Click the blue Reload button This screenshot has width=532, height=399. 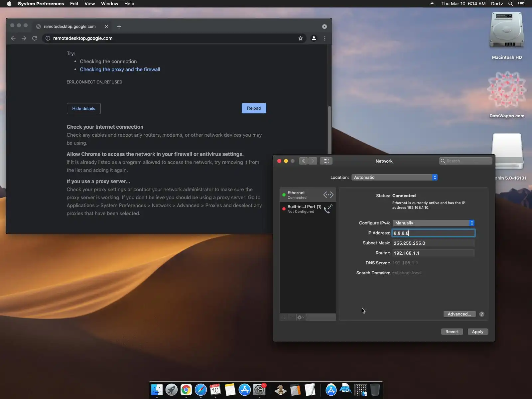tap(254, 108)
